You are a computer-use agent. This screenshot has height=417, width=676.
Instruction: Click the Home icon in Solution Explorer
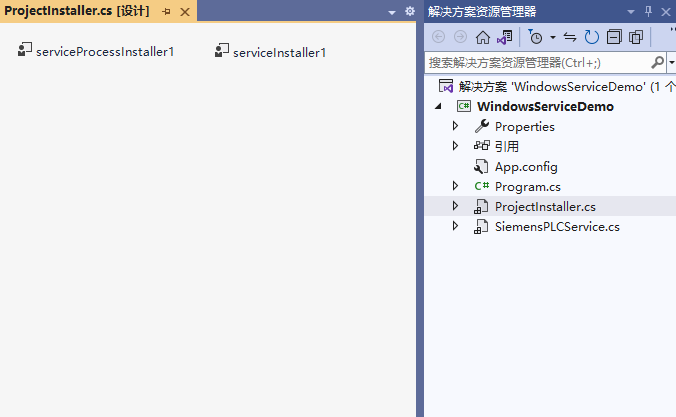(483, 37)
